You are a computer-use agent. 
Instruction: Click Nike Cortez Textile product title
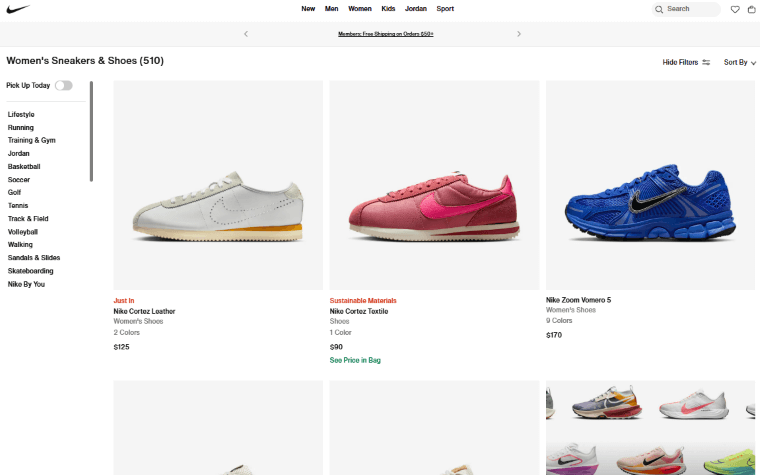click(359, 312)
